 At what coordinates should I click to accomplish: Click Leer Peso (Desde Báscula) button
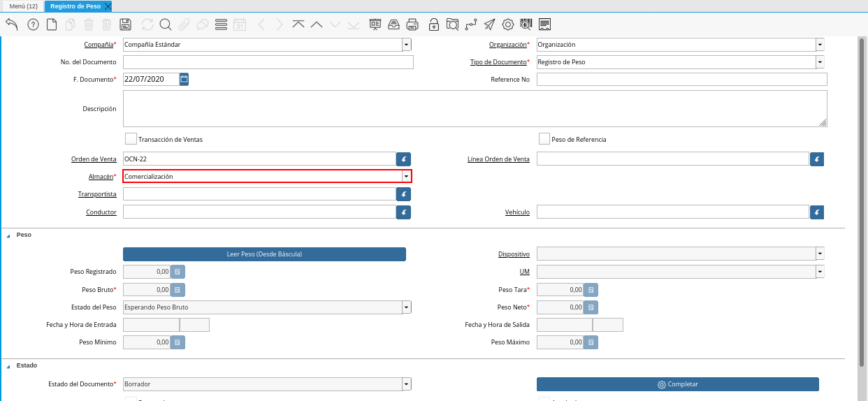[264, 254]
